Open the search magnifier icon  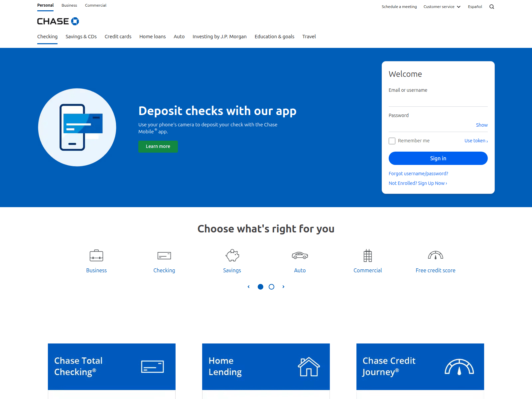coord(492,7)
